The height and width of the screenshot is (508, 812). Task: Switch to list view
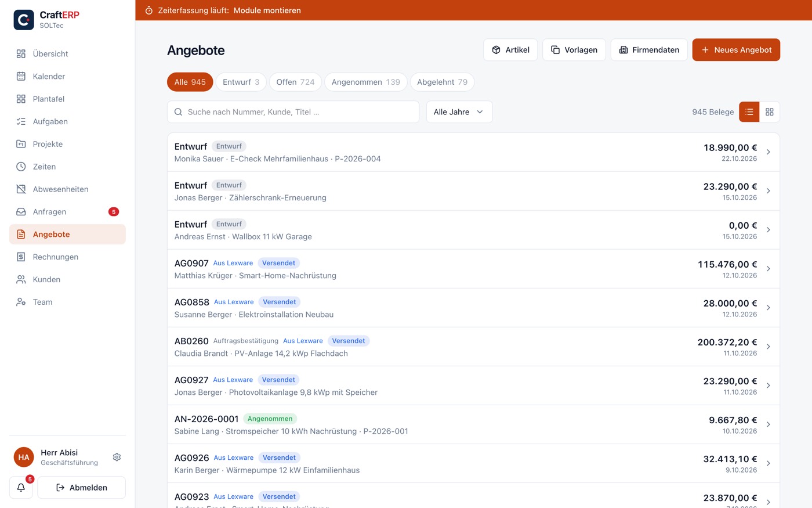pos(749,112)
